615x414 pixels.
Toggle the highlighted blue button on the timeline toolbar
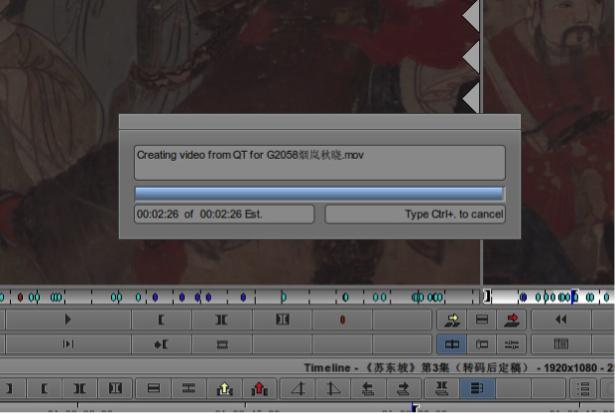tap(477, 388)
